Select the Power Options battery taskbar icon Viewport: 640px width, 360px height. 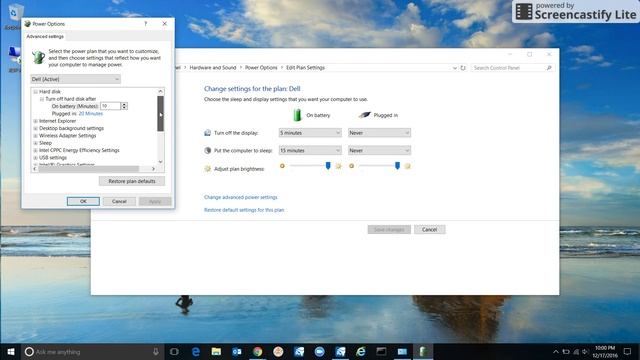tap(423, 351)
